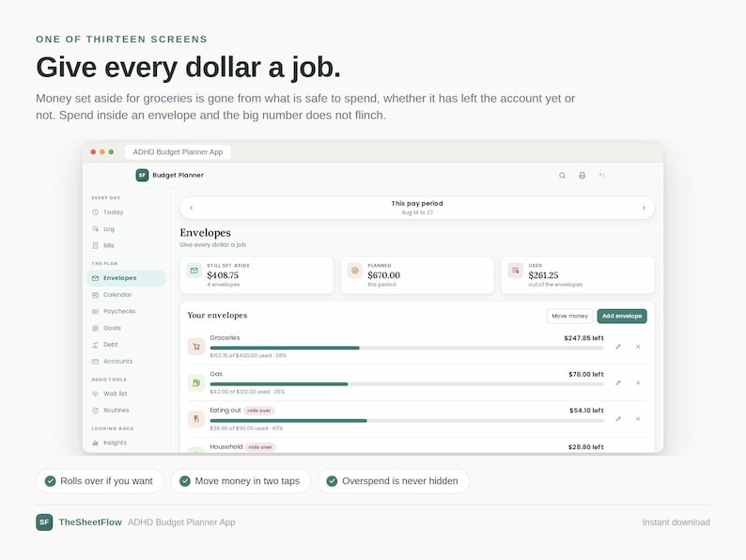Click the Groceries progress bar
The width and height of the screenshot is (746, 560).
click(407, 348)
